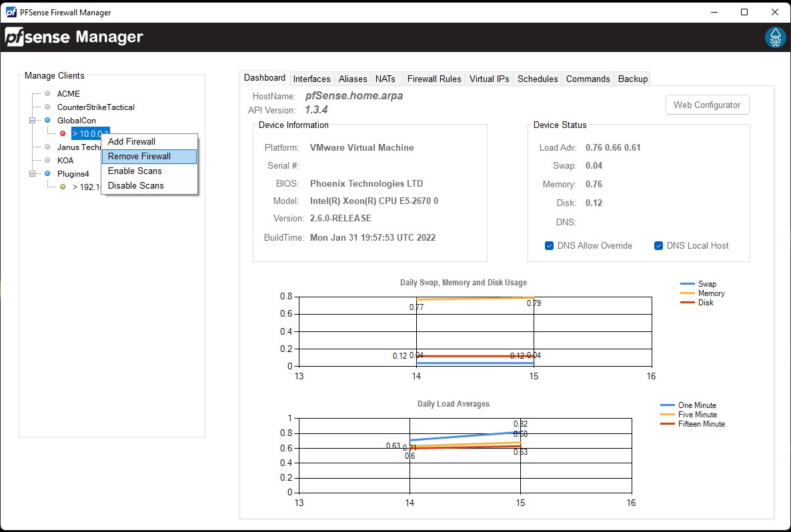Select the GlobalCon client
This screenshot has height=532, width=791.
click(77, 121)
